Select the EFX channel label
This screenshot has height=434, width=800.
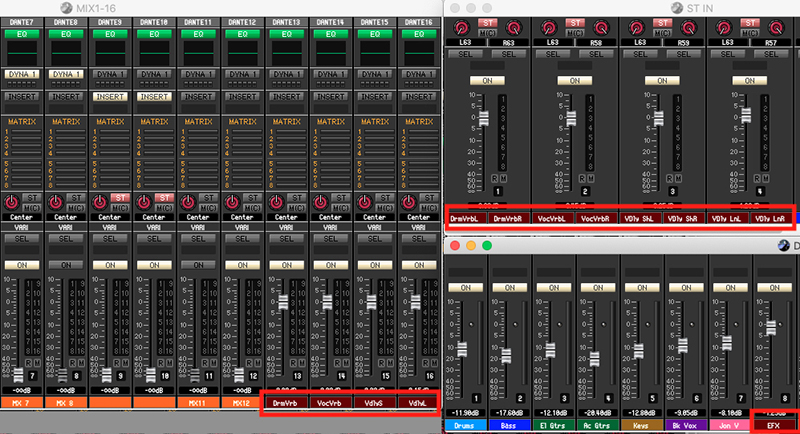coord(773,426)
